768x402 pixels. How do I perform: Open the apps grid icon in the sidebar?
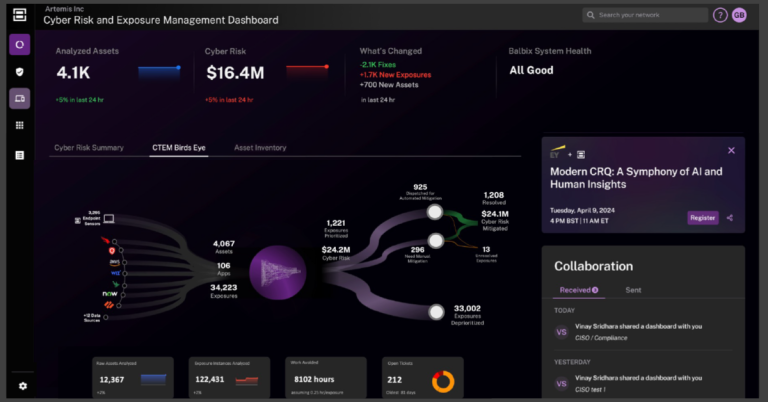click(x=19, y=126)
